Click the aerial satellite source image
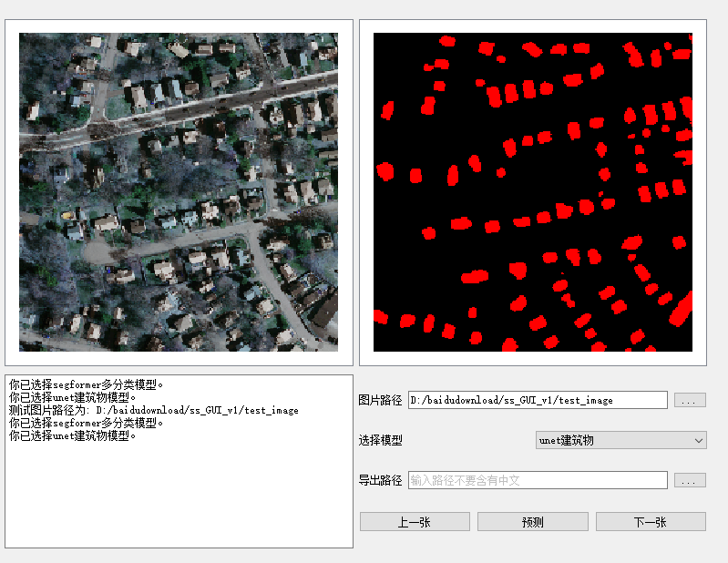 point(179,192)
